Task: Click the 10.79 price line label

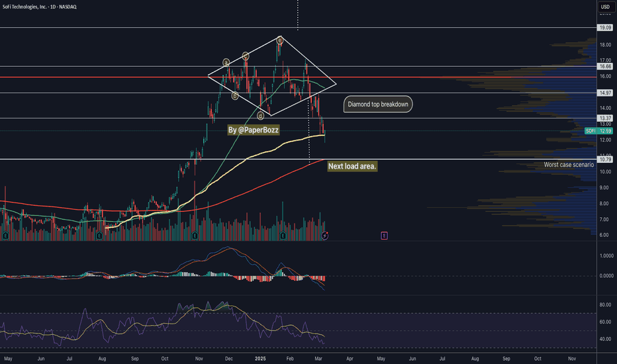Action: click(605, 159)
